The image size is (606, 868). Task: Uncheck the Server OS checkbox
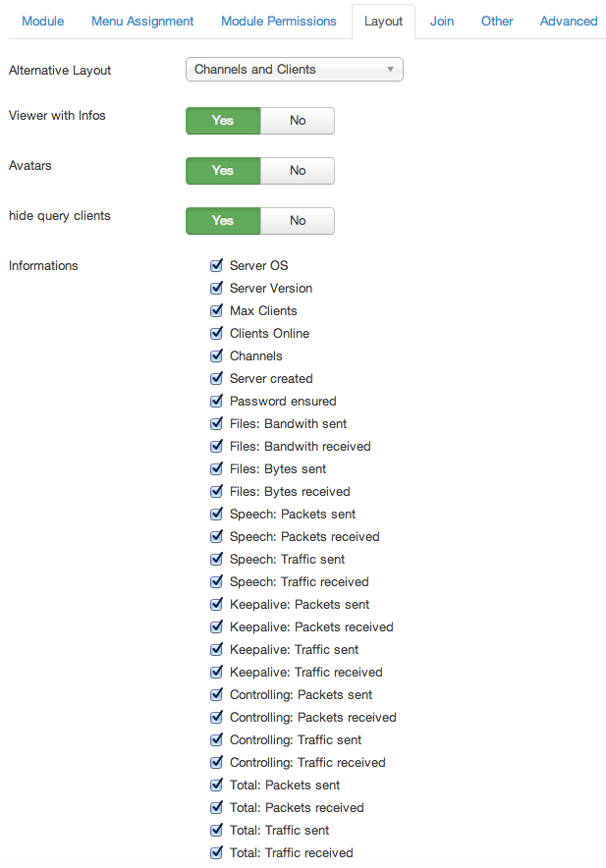[217, 265]
